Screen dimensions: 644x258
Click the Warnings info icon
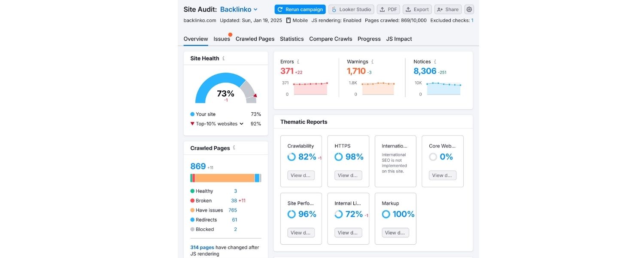point(372,61)
